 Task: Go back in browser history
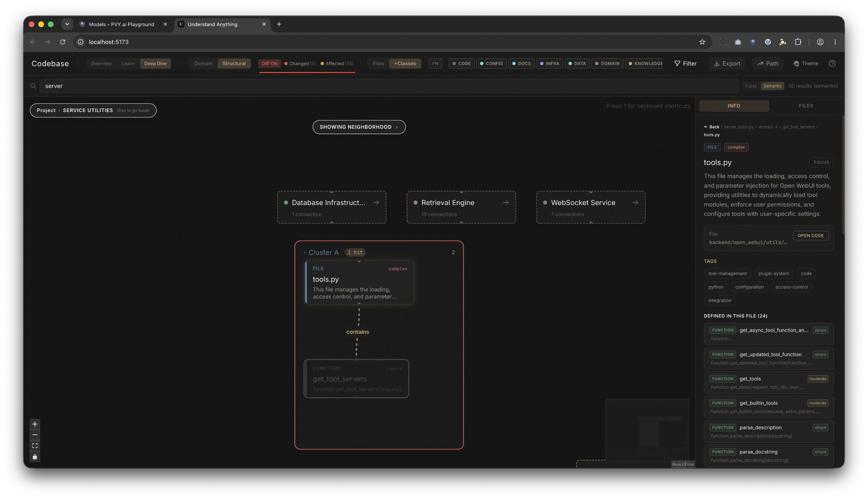point(33,42)
